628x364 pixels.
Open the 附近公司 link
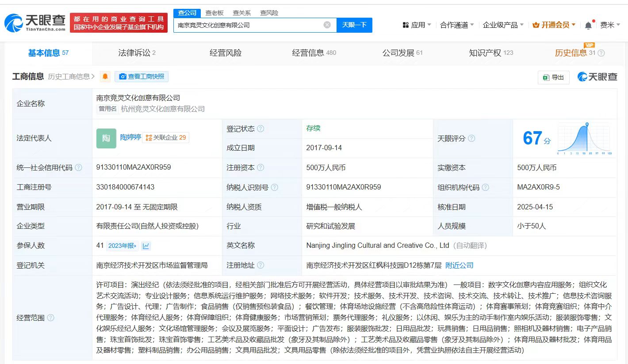tap(459, 265)
